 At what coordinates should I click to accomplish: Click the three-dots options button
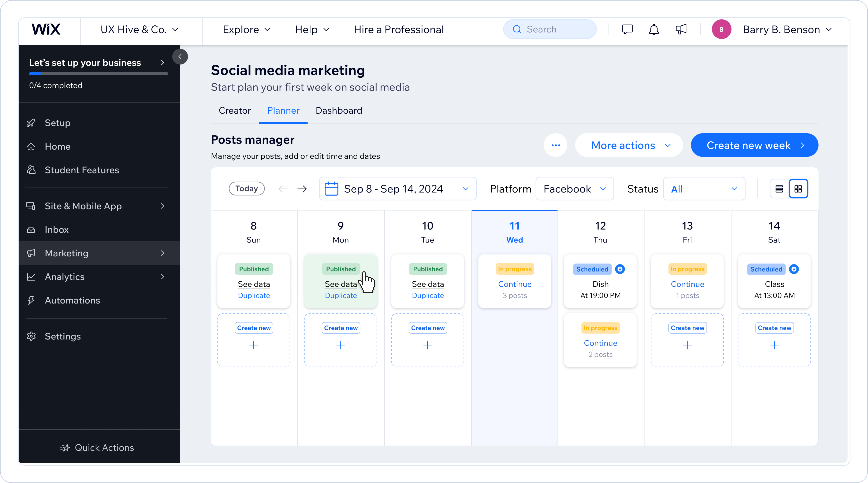[556, 145]
